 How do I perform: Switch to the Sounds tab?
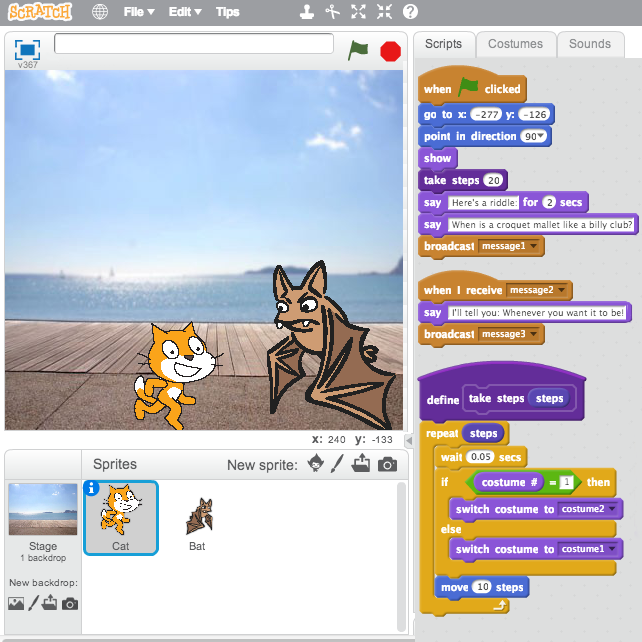[x=590, y=44]
